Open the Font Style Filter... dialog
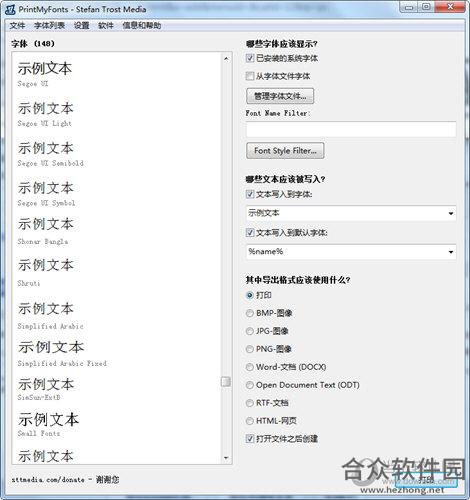This screenshot has height=500, width=470. (x=285, y=151)
